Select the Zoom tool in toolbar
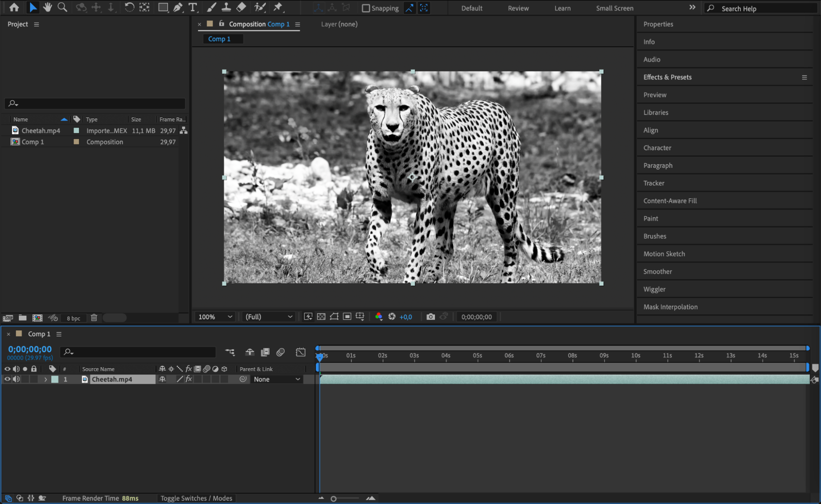The image size is (821, 504). click(x=62, y=7)
